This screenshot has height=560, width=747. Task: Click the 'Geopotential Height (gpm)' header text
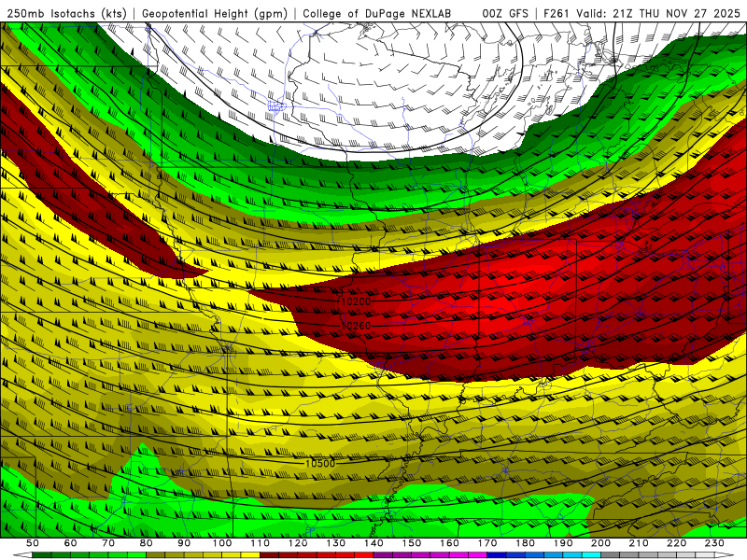tap(215, 14)
